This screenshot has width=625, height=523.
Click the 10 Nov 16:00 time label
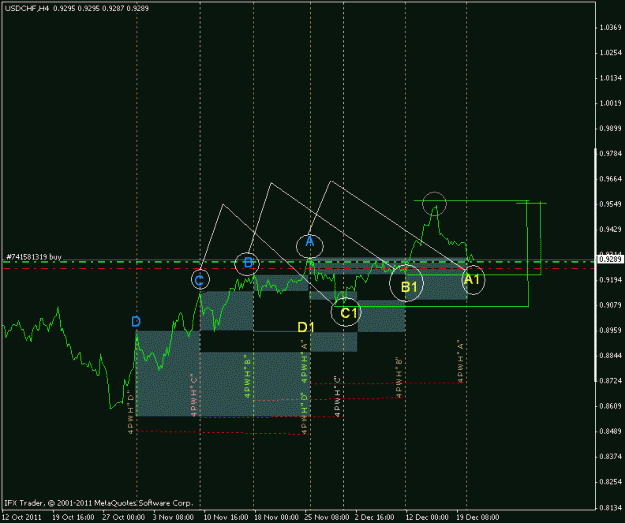(x=224, y=517)
